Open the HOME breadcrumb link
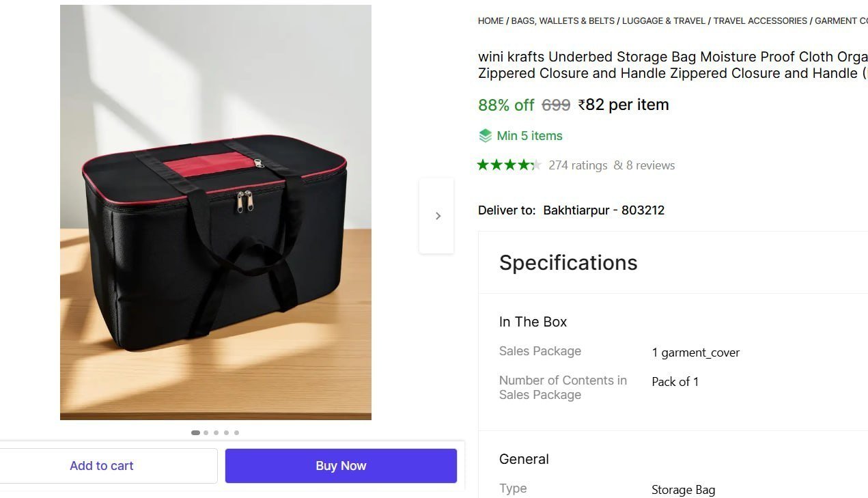The width and height of the screenshot is (868, 498). click(x=490, y=21)
